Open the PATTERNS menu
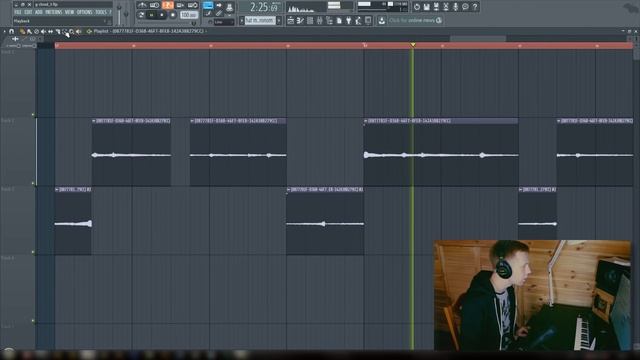Screen dimensions: 640x360 click(x=53, y=12)
